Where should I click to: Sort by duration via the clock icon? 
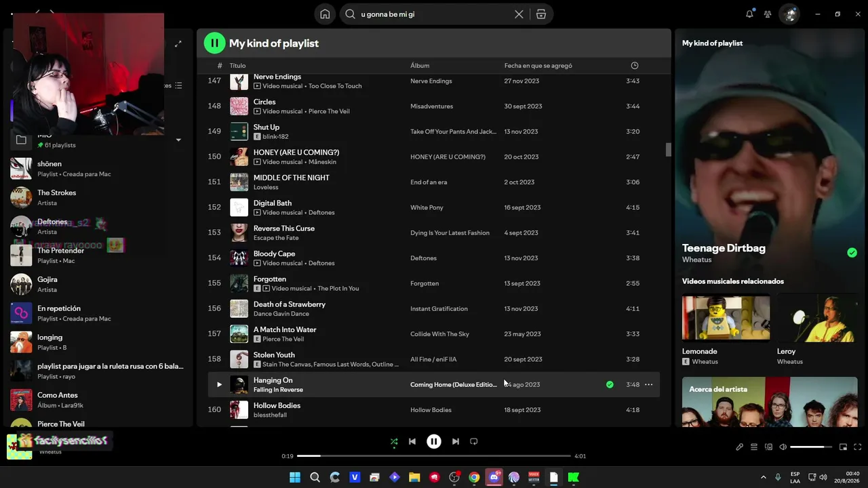(635, 66)
